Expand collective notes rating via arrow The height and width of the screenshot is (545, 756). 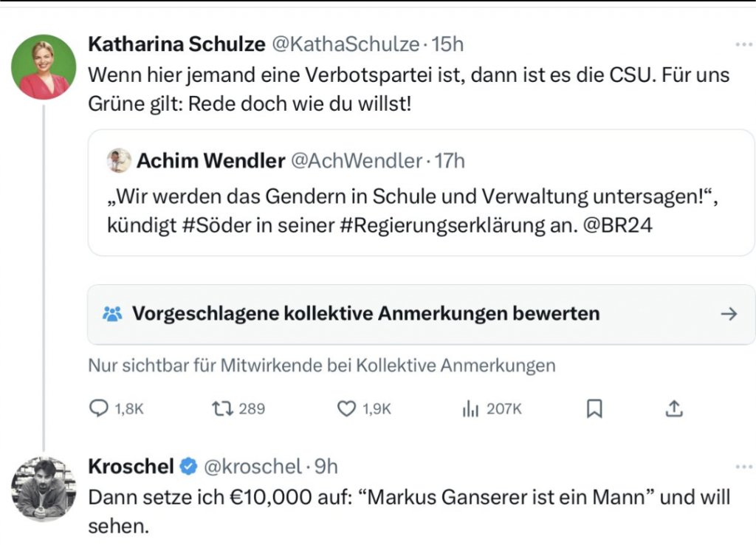click(x=729, y=314)
